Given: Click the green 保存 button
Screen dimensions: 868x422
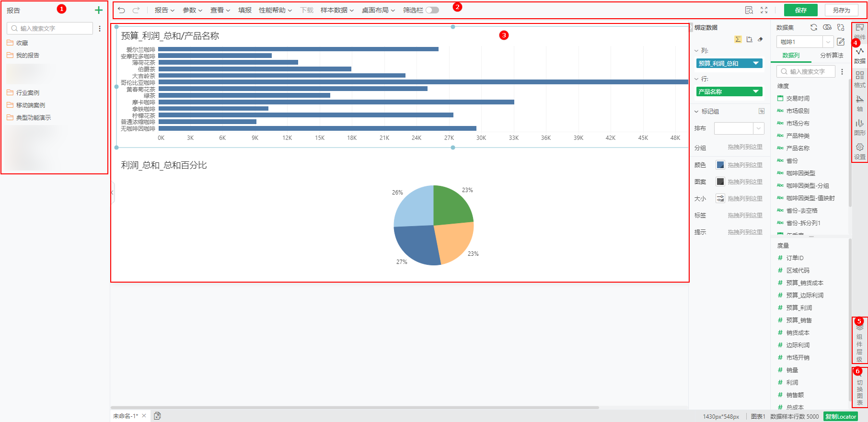Looking at the screenshot, I should tap(801, 10).
